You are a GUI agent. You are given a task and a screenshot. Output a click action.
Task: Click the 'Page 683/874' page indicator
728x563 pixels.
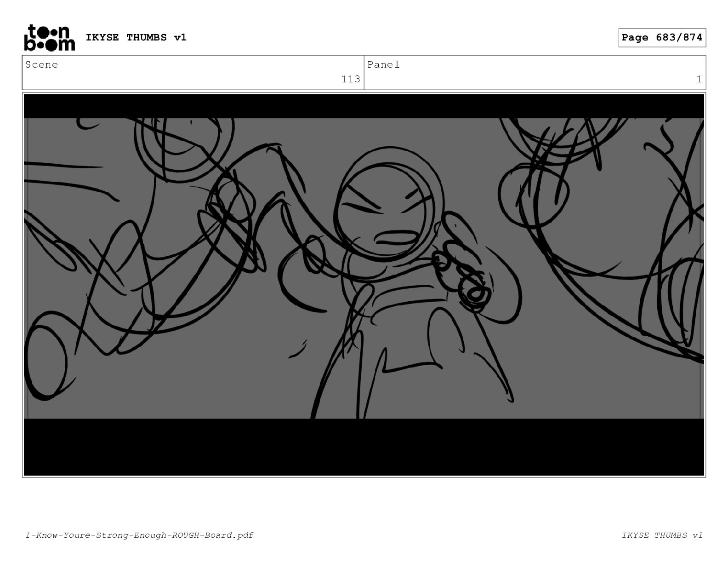click(662, 38)
